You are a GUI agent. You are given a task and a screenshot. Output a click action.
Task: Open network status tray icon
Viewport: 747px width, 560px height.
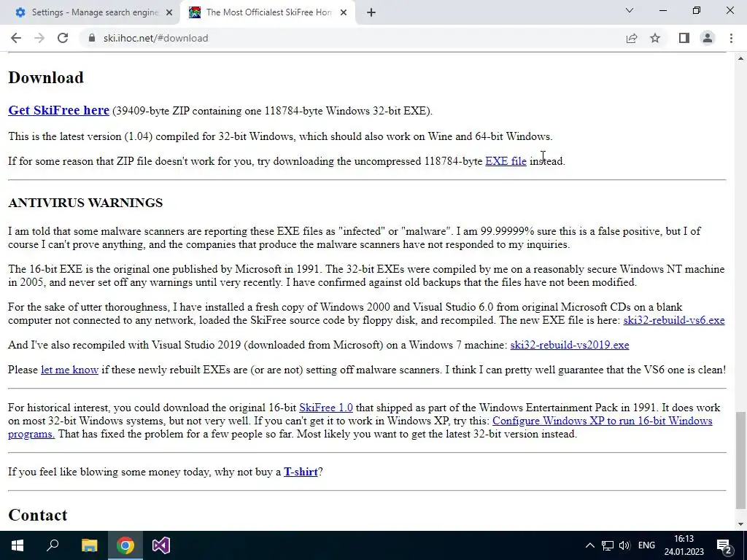[x=608, y=545]
